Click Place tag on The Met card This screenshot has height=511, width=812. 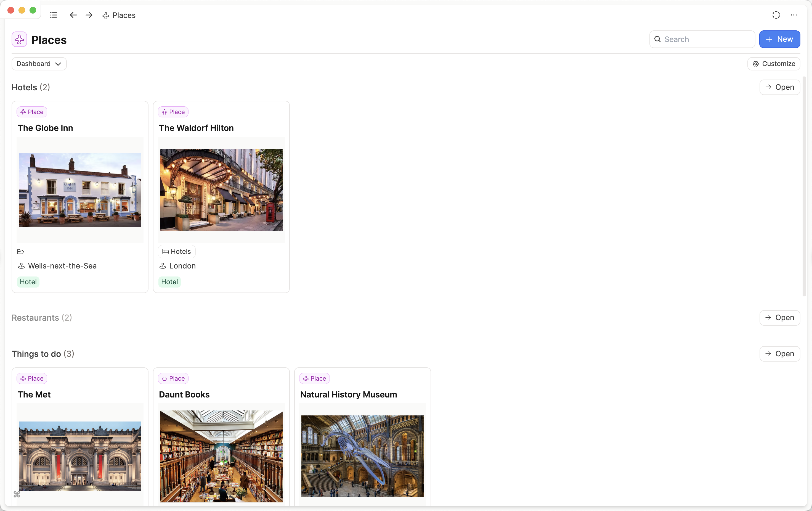tap(32, 379)
